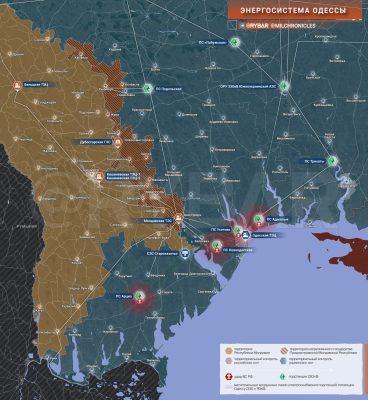Image resolution: width=368 pixels, height=400 pixels.
Task: Select the ПС Аджалык substation marker
Action: point(257,219)
